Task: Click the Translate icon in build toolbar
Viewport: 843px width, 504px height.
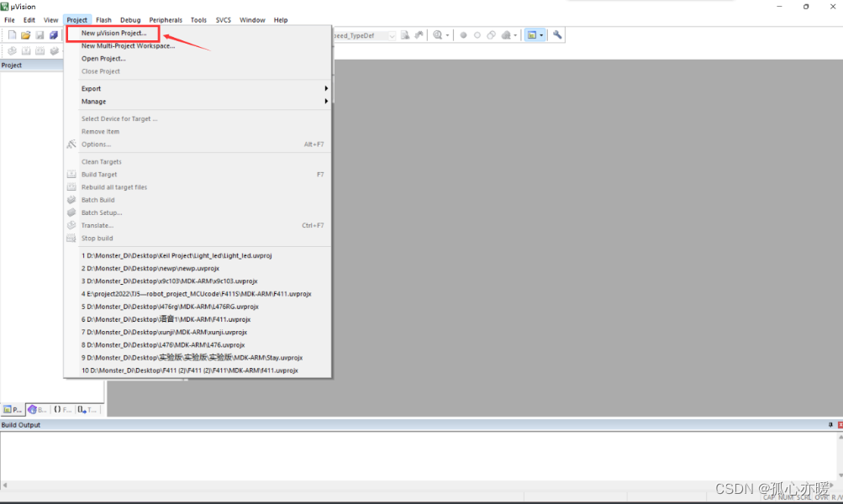Action: coord(12,51)
